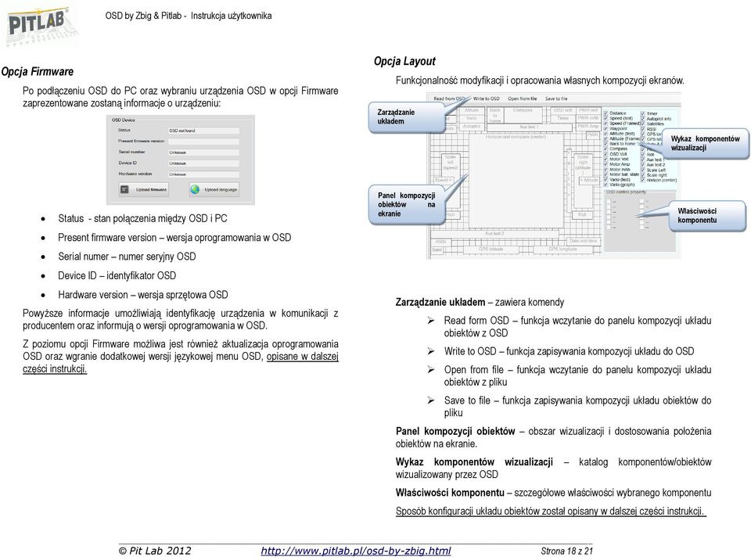The width and height of the screenshot is (751, 560).
Task: Toggle the Speed (text) checkbox
Action: point(605,118)
